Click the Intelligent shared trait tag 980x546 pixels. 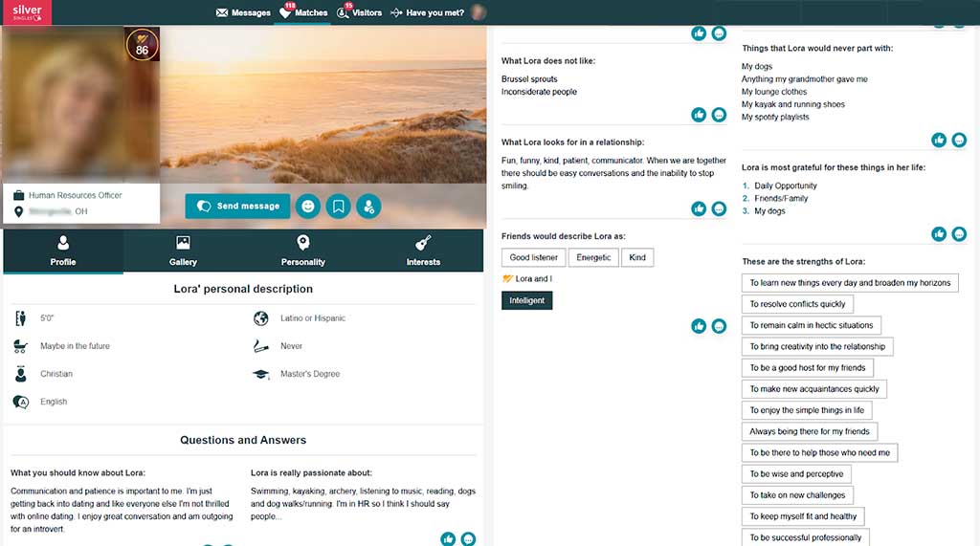[527, 300]
